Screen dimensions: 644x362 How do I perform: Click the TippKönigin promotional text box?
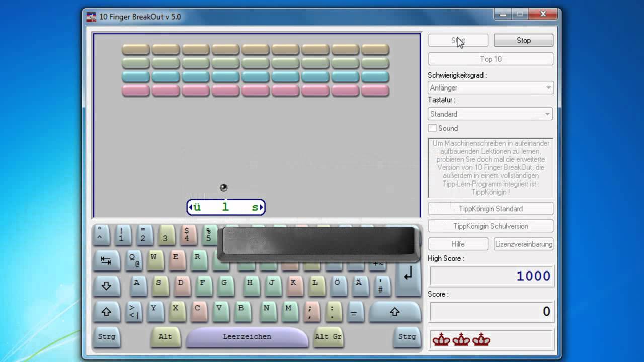pyautogui.click(x=491, y=168)
